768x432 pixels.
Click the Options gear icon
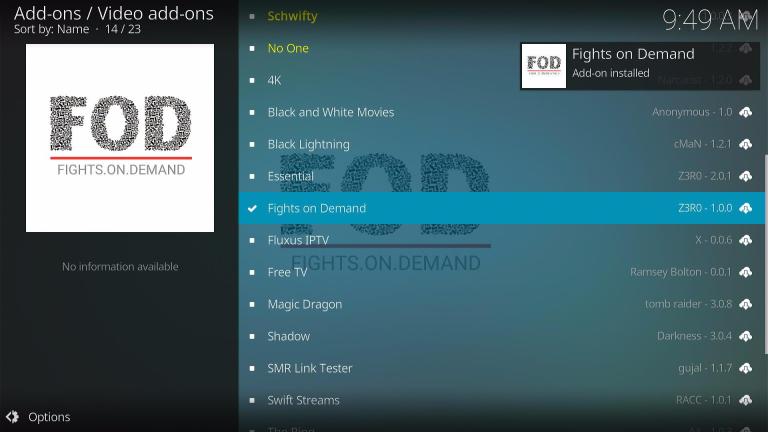pyautogui.click(x=12, y=417)
